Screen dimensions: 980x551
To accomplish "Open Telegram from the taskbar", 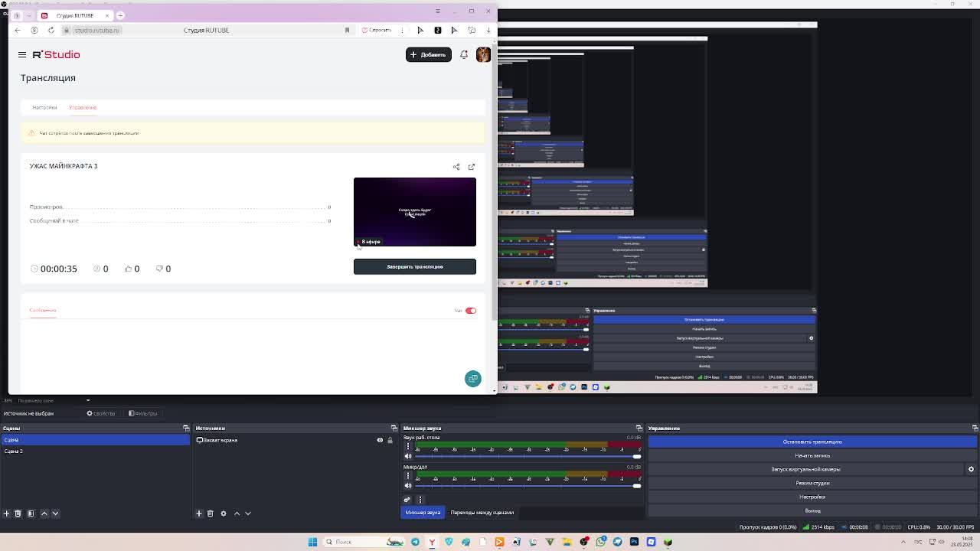I will [x=415, y=542].
